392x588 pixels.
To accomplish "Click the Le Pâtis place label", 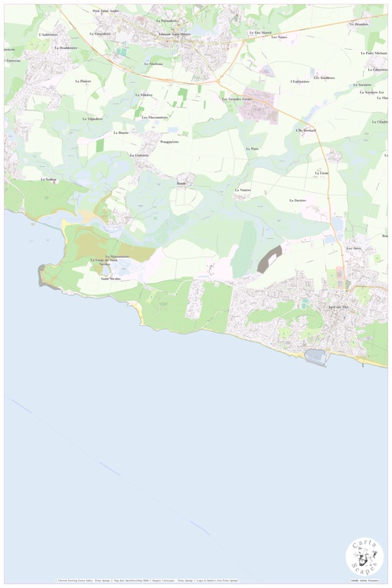I will [253, 149].
